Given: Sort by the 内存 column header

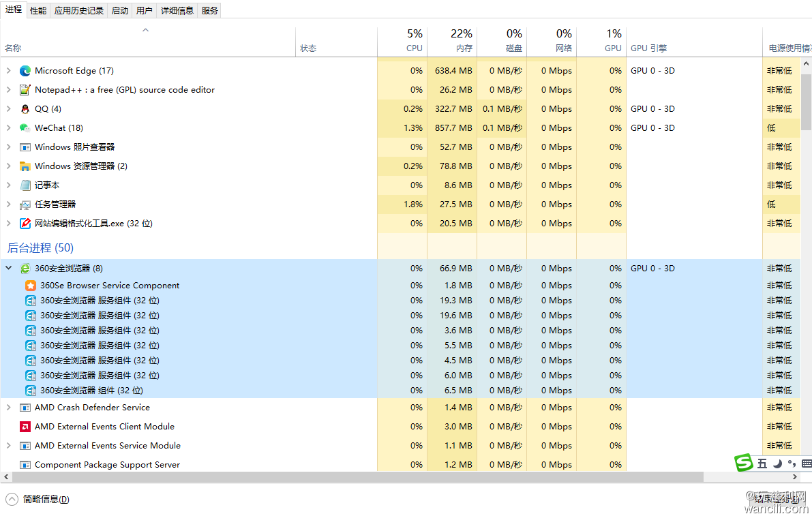Looking at the screenshot, I should [452, 42].
